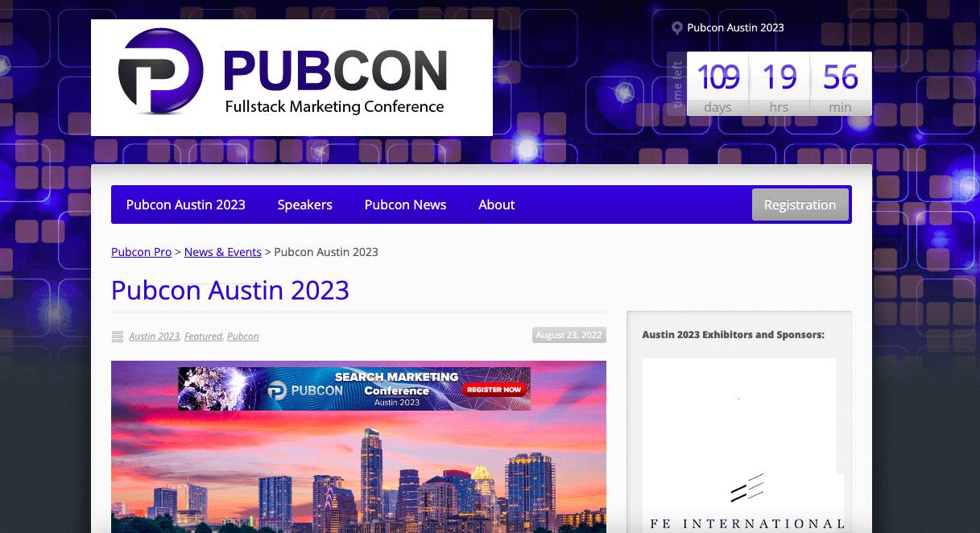Click the Pubcon Austin 2023 breadcrumb text

326,252
